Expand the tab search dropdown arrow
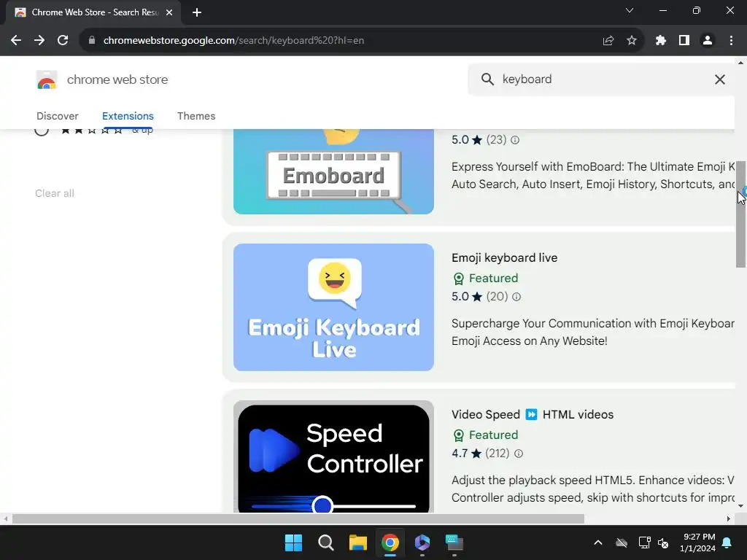Screen dimensions: 747x560 click(x=630, y=10)
